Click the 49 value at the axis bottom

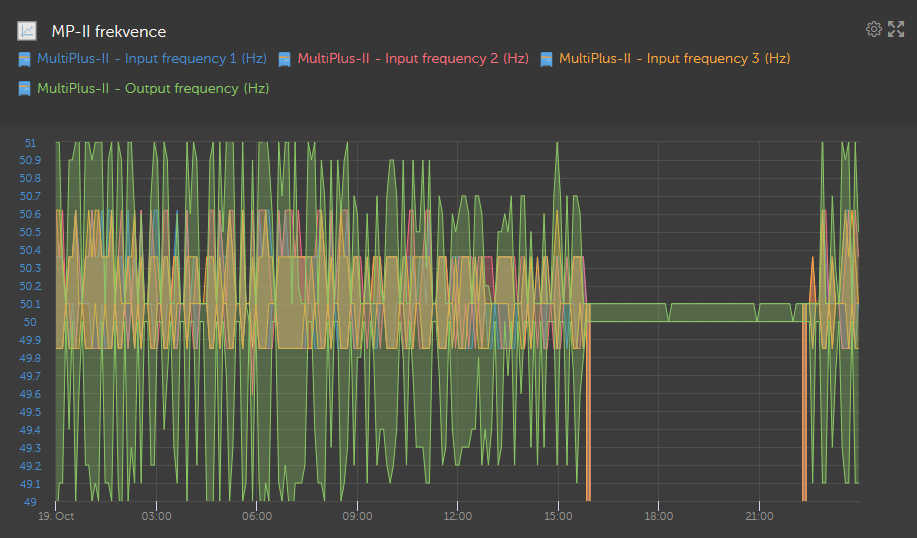point(30,502)
